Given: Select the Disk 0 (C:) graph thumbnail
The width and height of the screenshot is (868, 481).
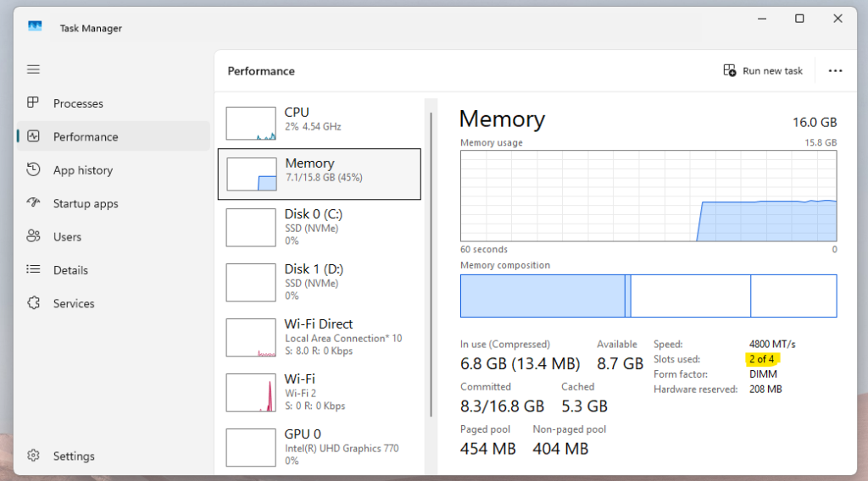Looking at the screenshot, I should point(251,227).
